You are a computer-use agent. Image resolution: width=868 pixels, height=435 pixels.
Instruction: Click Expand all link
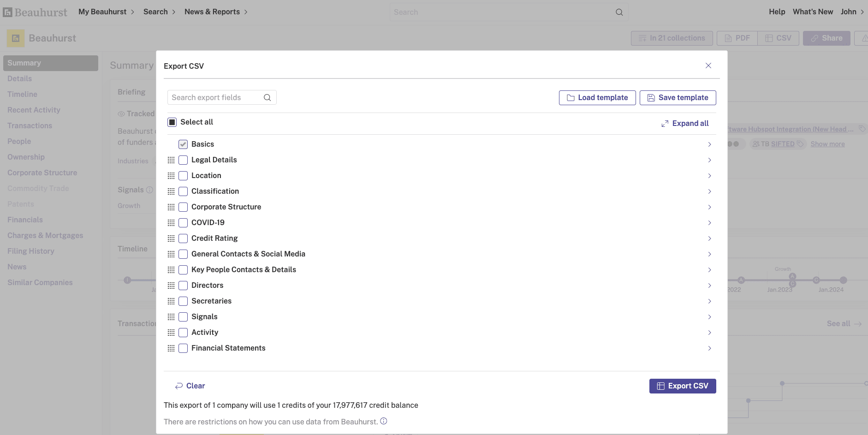click(x=685, y=124)
